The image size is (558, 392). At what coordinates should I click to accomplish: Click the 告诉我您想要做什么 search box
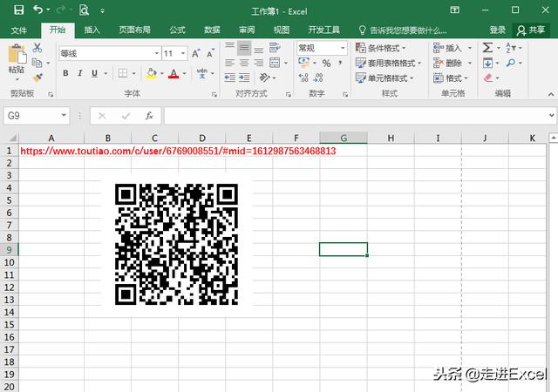click(x=403, y=30)
